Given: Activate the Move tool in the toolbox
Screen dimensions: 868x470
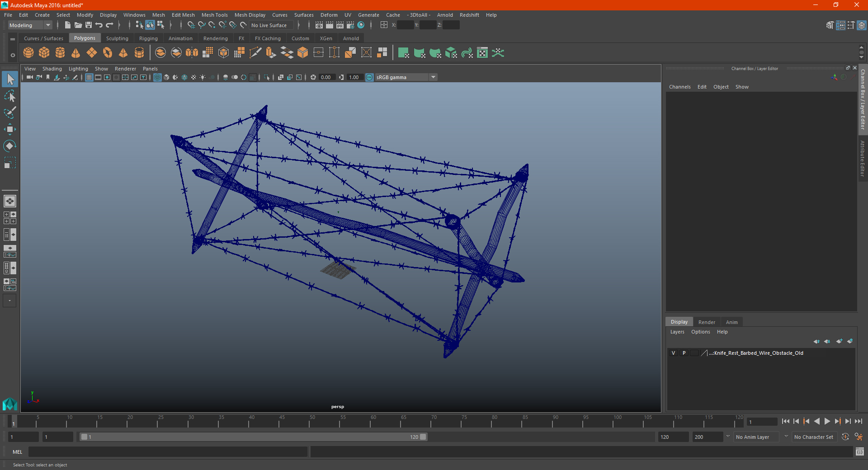Looking at the screenshot, I should click(9, 129).
